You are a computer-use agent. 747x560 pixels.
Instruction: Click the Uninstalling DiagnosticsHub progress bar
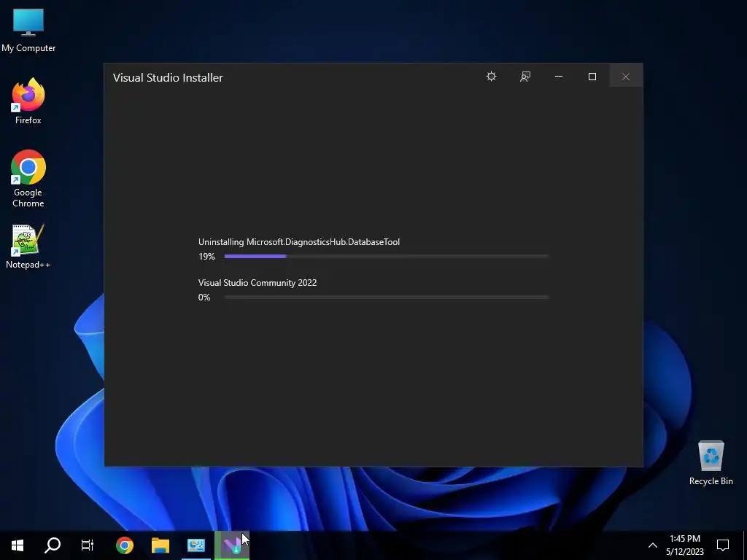click(387, 256)
